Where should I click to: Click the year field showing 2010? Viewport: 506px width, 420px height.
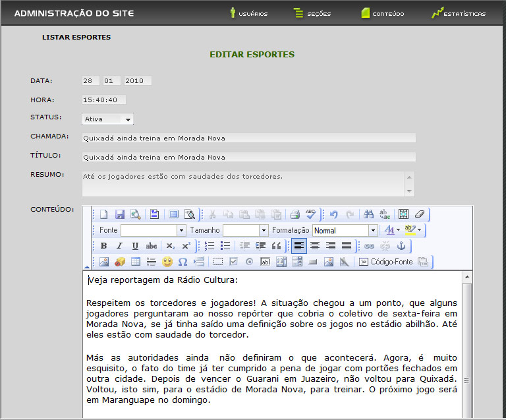click(138, 80)
